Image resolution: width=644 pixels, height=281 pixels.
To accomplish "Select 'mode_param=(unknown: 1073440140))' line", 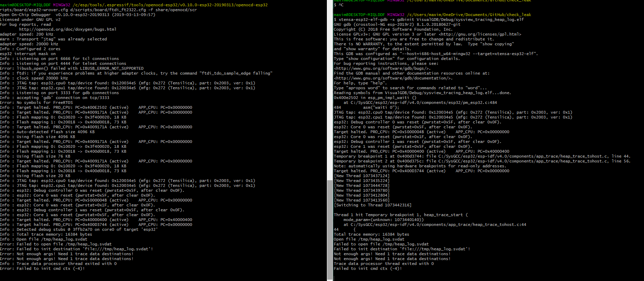I will 384,220.
